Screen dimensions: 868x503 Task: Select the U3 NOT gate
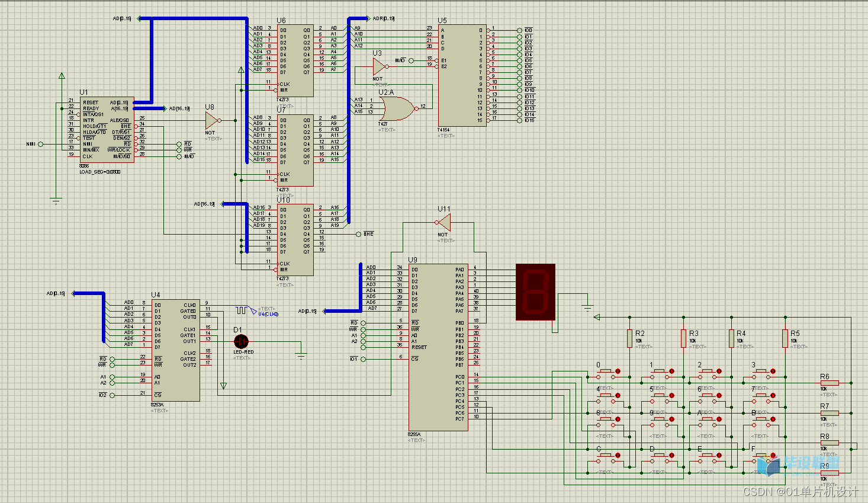click(x=380, y=66)
